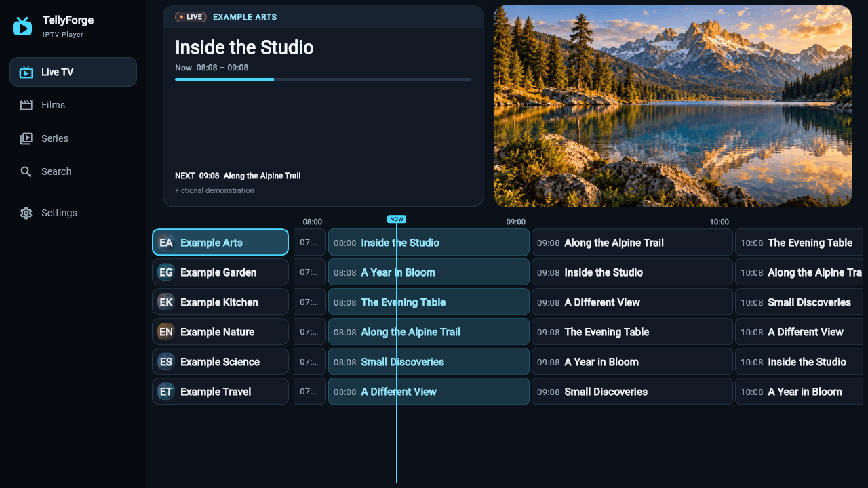
Task: Open the live video preview thumbnail
Action: [x=673, y=106]
